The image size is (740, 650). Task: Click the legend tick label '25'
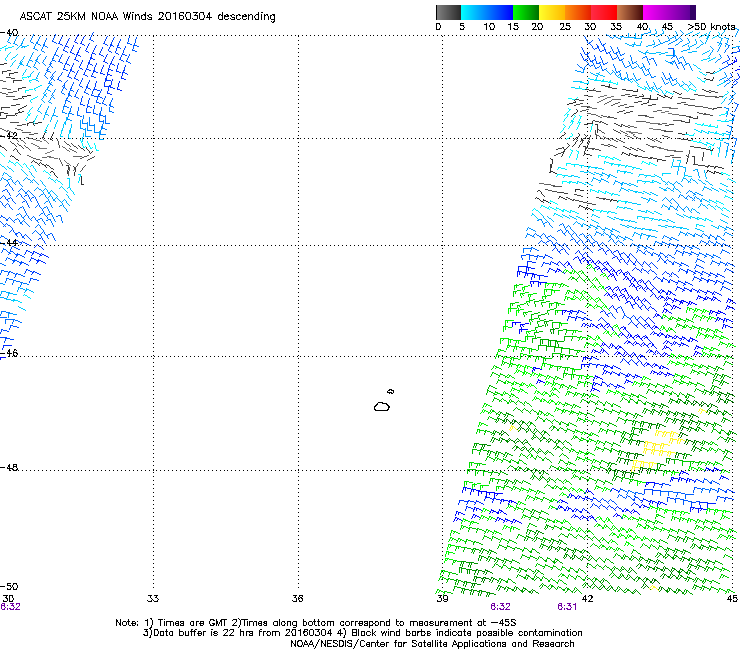coord(565,27)
